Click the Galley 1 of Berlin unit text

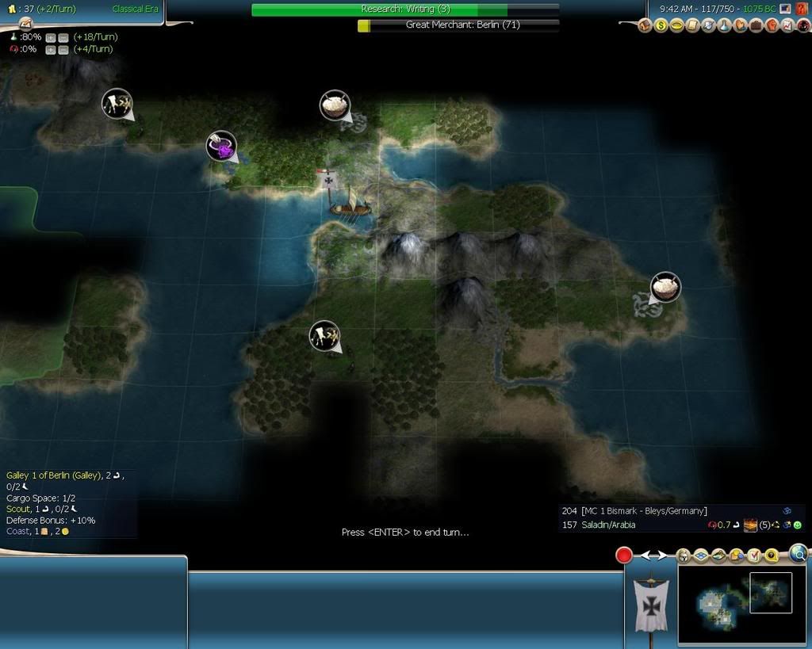coord(53,475)
